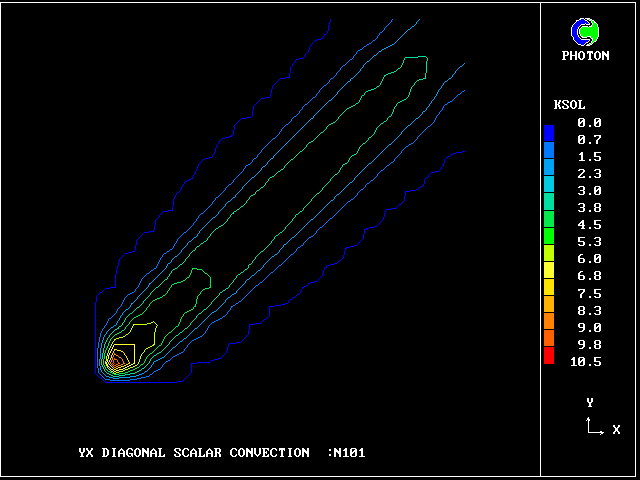Click the orange 8.3 legend color swatch
This screenshot has width=640, height=480.
[548, 309]
